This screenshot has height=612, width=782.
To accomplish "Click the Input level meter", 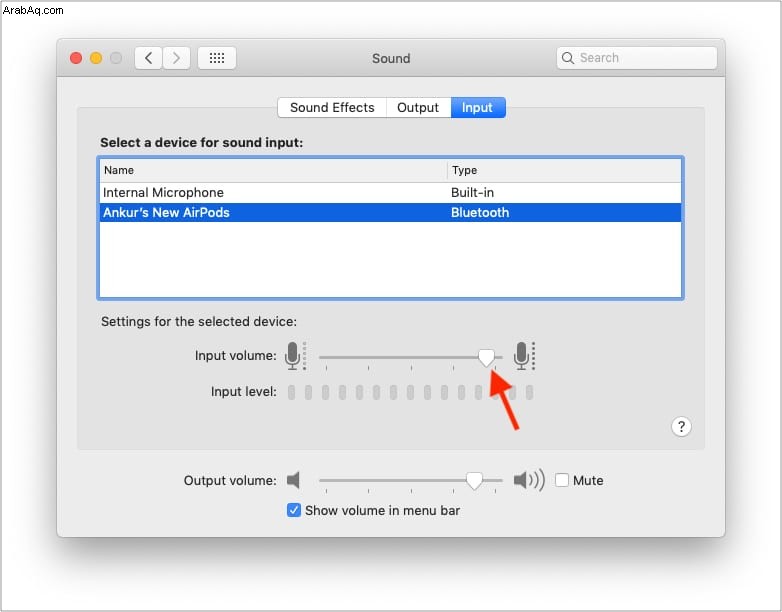I will click(410, 393).
